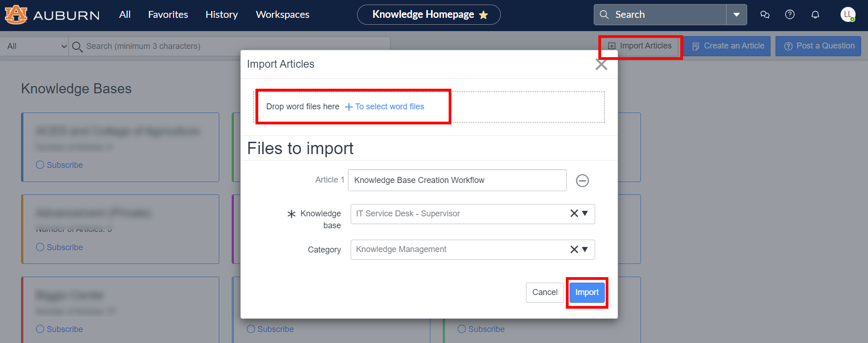Screen dimensions: 868x343
Task: Click the Import button
Action: (x=587, y=292)
